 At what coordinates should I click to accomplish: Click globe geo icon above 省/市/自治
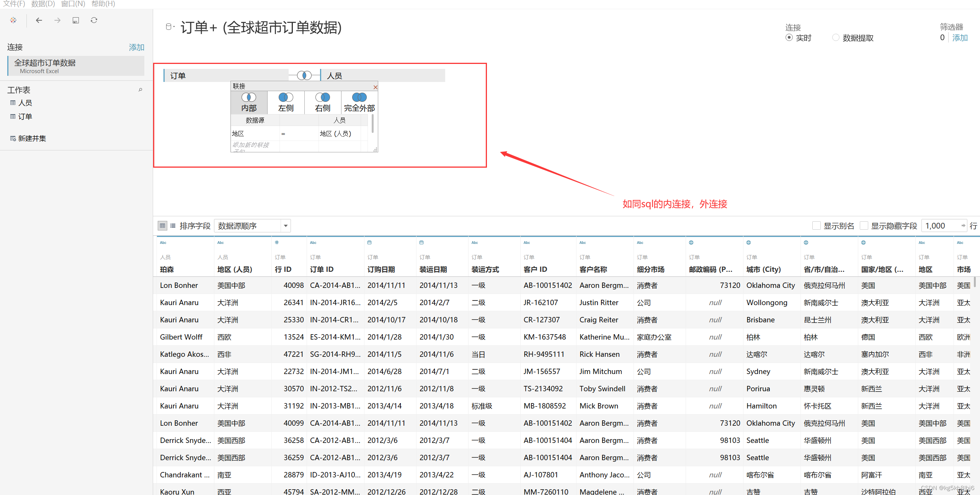pyautogui.click(x=806, y=243)
